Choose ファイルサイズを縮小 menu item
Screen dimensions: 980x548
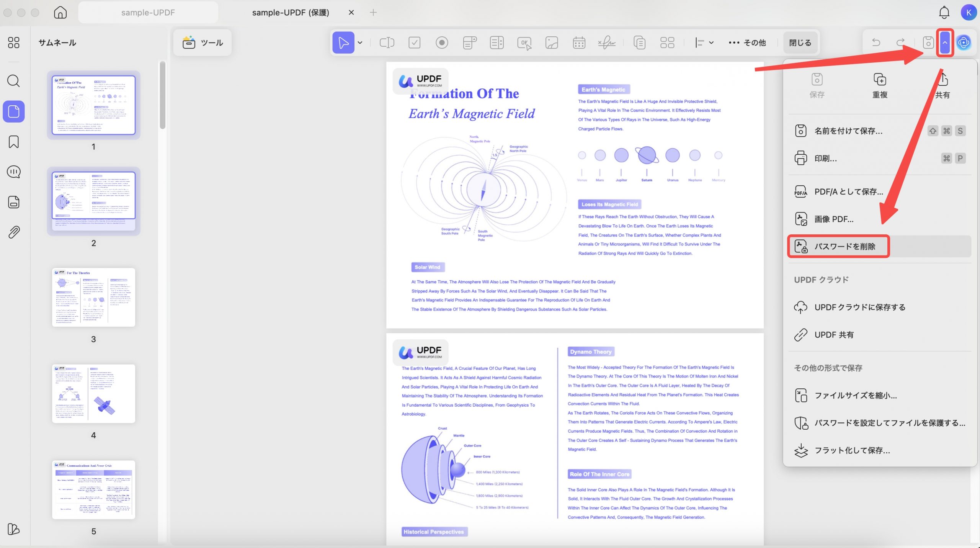tap(880, 395)
